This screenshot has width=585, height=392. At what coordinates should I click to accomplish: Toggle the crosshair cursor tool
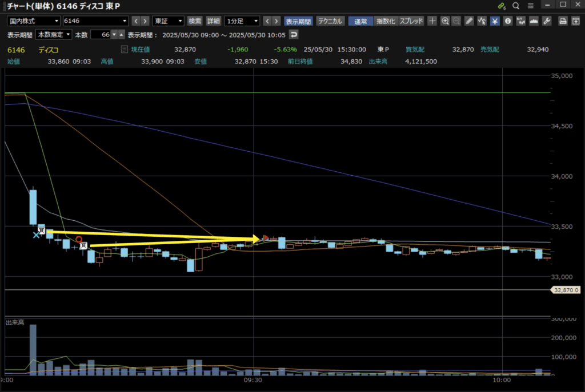pyautogui.click(x=432, y=21)
